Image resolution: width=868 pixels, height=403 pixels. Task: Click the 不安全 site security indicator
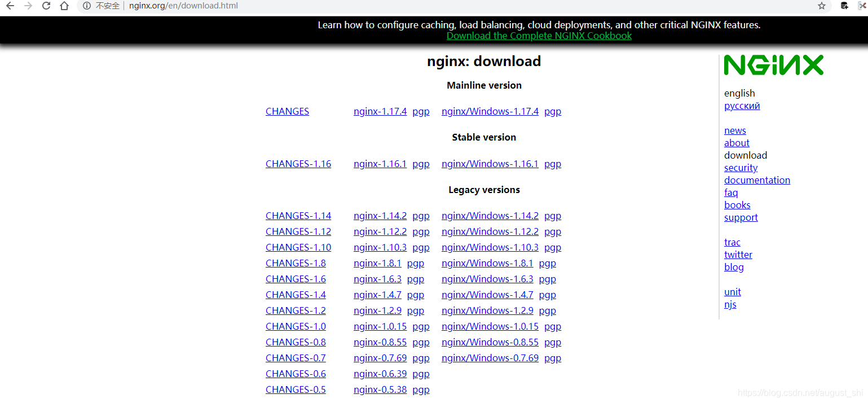[x=105, y=6]
